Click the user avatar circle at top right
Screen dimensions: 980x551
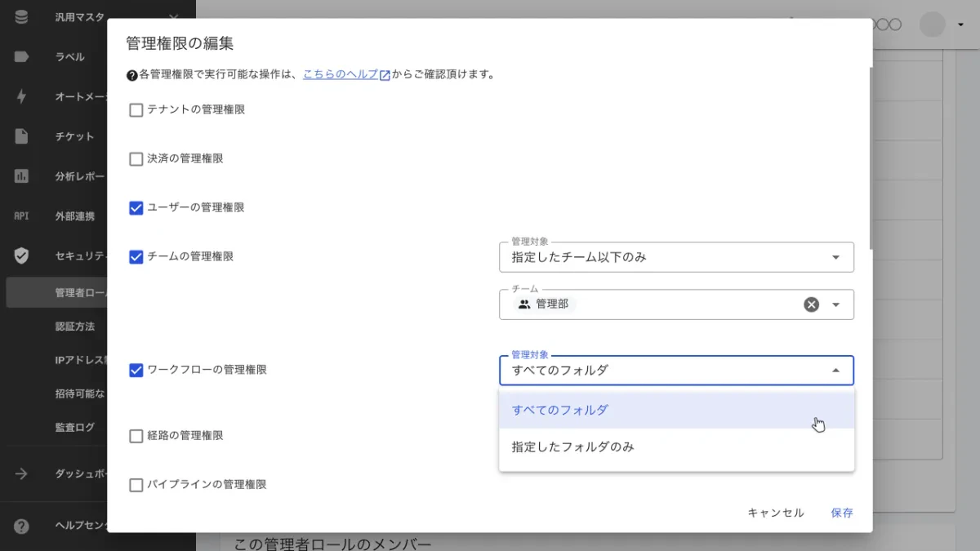pos(933,24)
